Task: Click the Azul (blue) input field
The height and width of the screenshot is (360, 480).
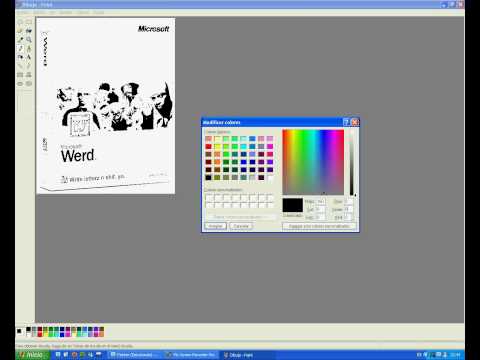Action: [348, 217]
